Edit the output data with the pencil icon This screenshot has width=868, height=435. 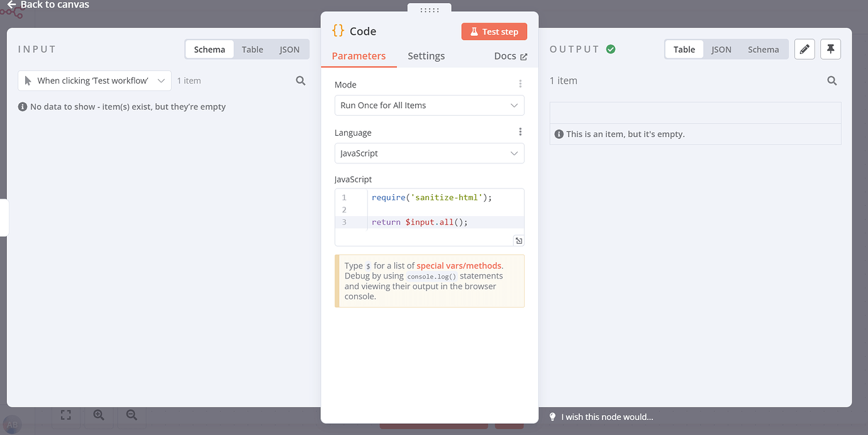(804, 49)
